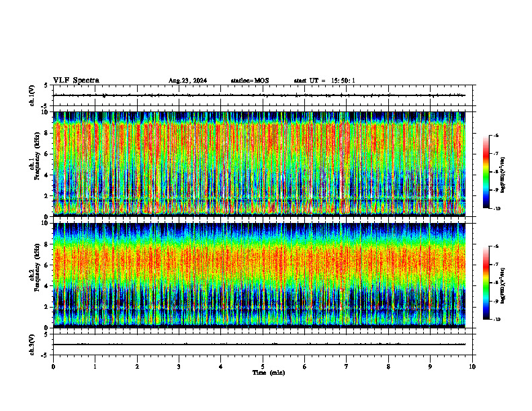Image resolution: width=532 pixels, height=411 pixels.
Task: Click the ch.2 frequency tick '6'
Action: pyautogui.click(x=47, y=265)
